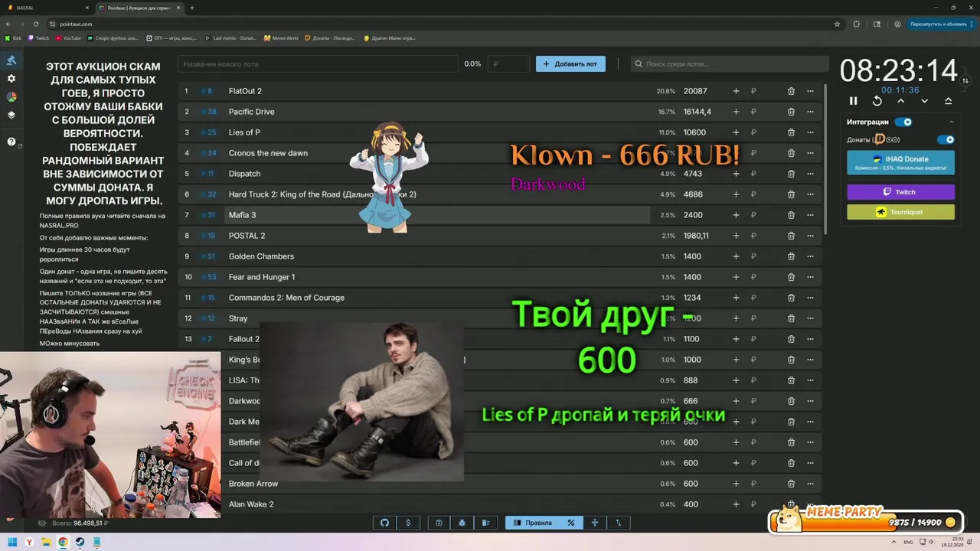Screen dimensions: 980x551
Task: Open more options for Pacific Drive
Action: [810, 112]
